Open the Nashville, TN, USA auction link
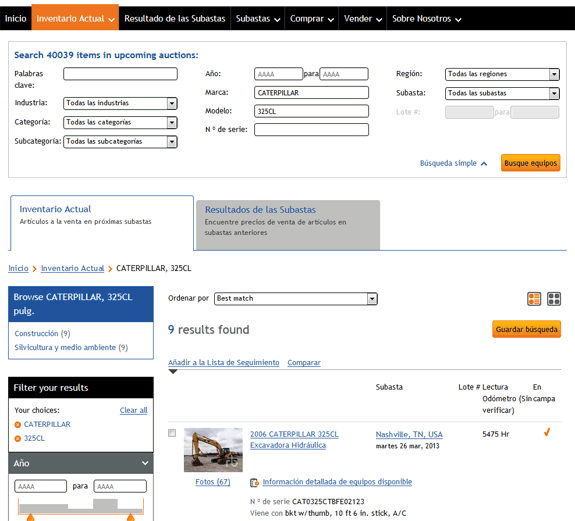Viewport: 575px width, 521px height. coord(409,434)
